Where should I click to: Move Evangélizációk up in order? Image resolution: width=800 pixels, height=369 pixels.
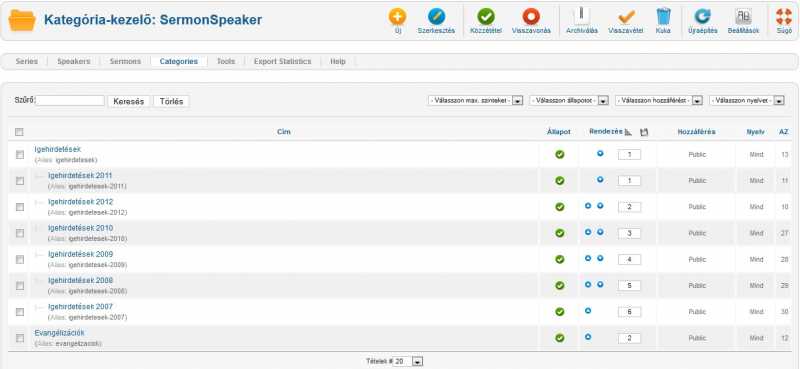(x=588, y=337)
